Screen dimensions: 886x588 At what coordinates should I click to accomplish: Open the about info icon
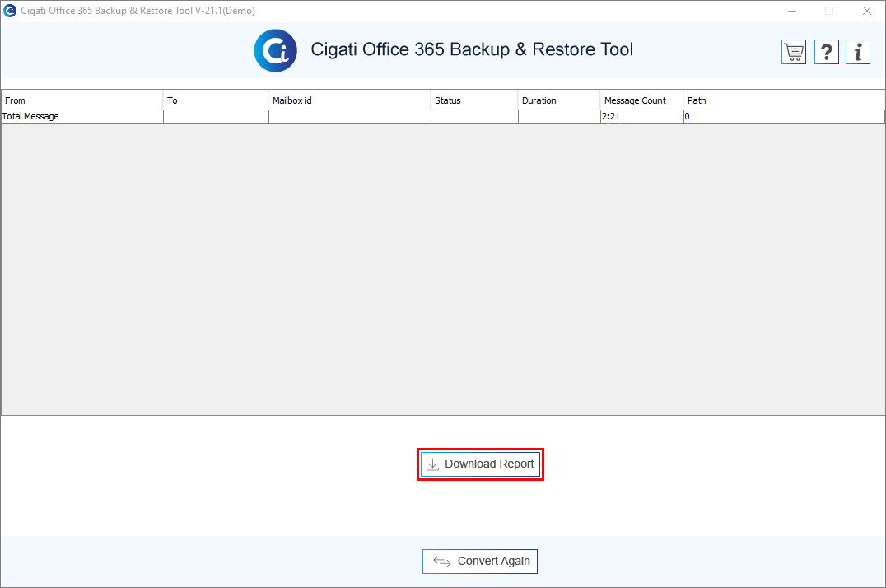pyautogui.click(x=858, y=52)
